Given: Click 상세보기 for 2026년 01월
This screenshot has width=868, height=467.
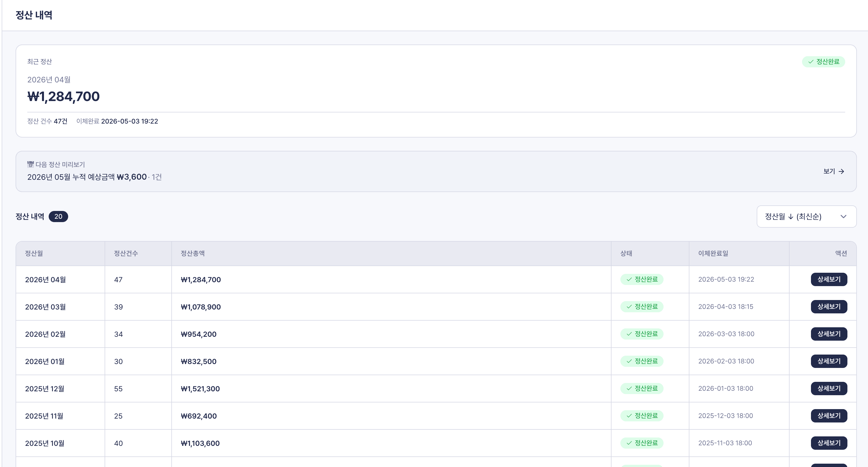Looking at the screenshot, I should [829, 361].
